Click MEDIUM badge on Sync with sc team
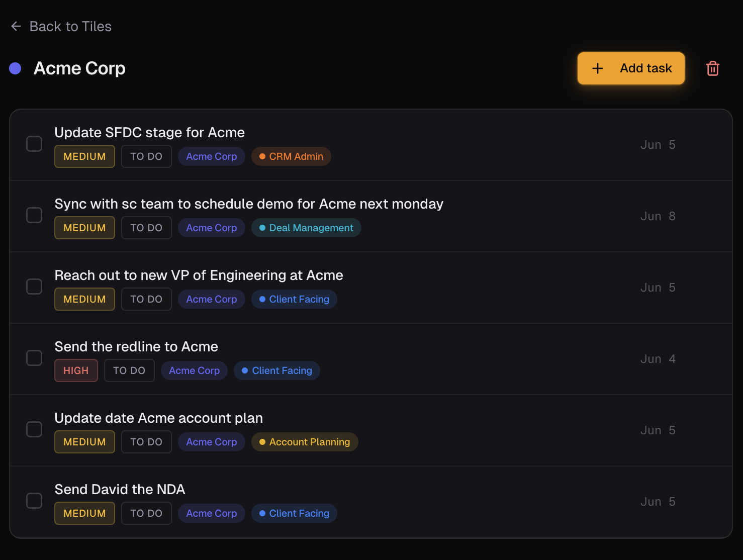Viewport: 743px width, 560px height. 84,228
